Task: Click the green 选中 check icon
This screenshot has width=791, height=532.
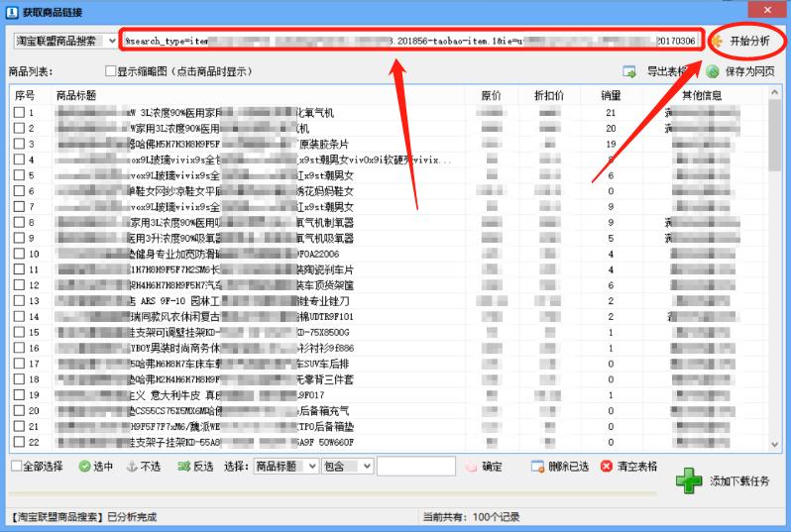Action: 84,467
